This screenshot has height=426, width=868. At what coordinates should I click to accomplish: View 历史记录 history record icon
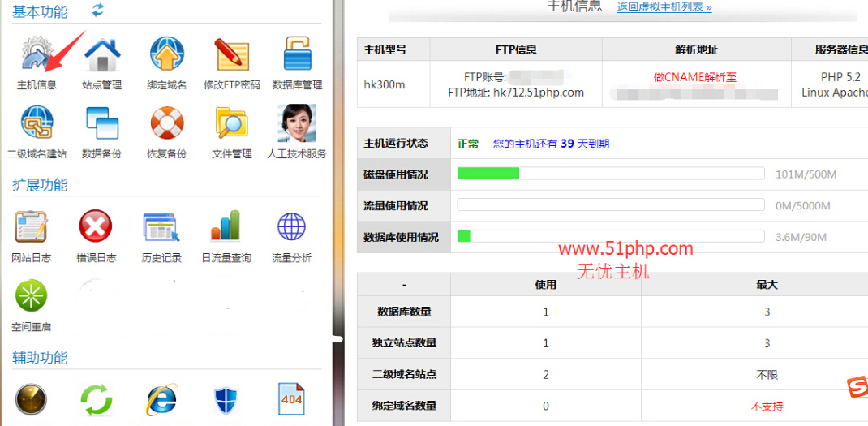coord(161,226)
